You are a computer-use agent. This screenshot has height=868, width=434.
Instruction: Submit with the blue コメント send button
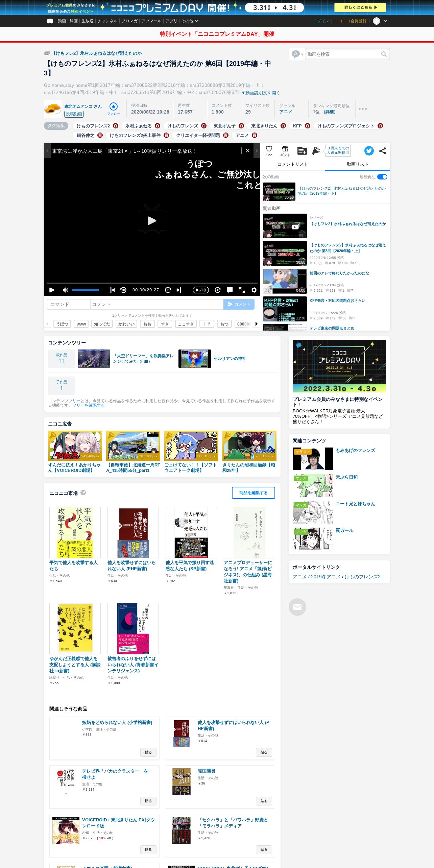[x=239, y=304]
